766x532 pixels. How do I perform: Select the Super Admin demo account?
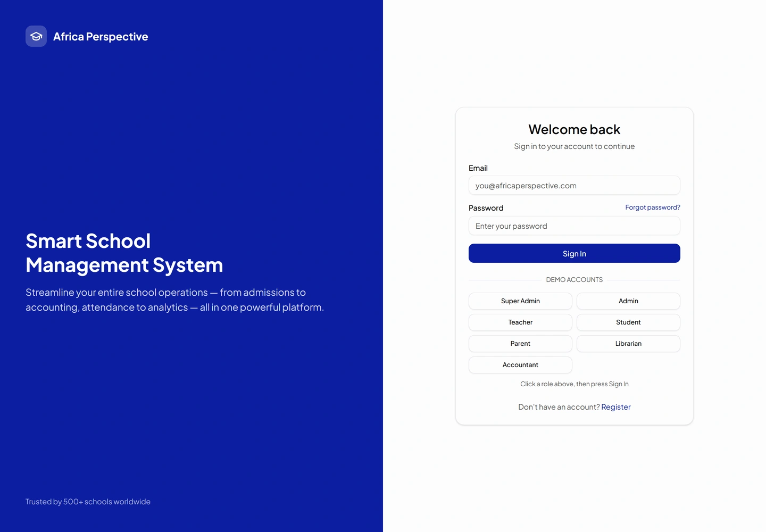[x=520, y=301]
